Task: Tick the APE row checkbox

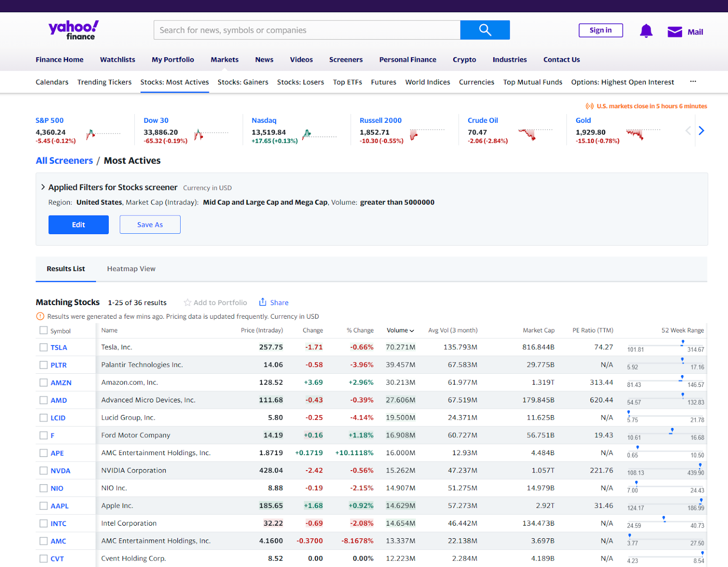Action: [x=43, y=453]
